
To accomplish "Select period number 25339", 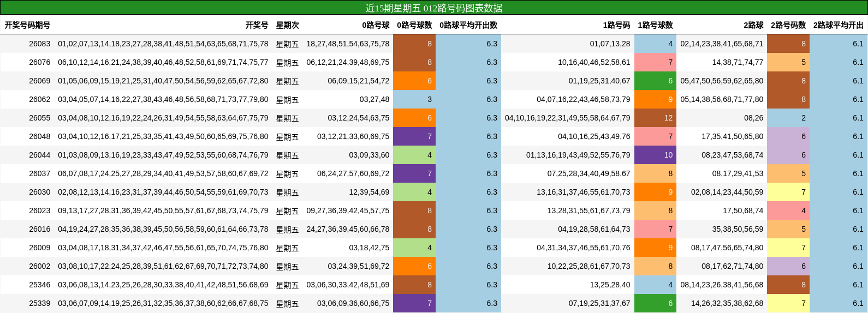I will [39, 303].
